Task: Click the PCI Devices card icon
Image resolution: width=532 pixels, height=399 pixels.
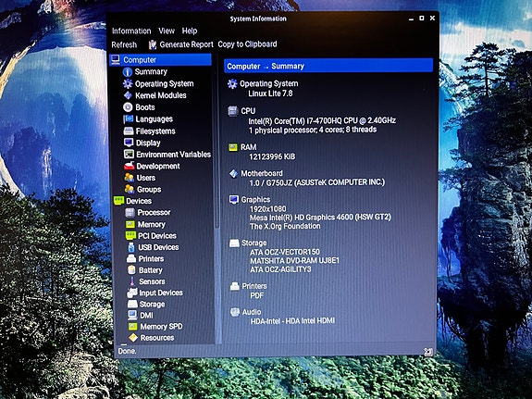Action: 130,236
